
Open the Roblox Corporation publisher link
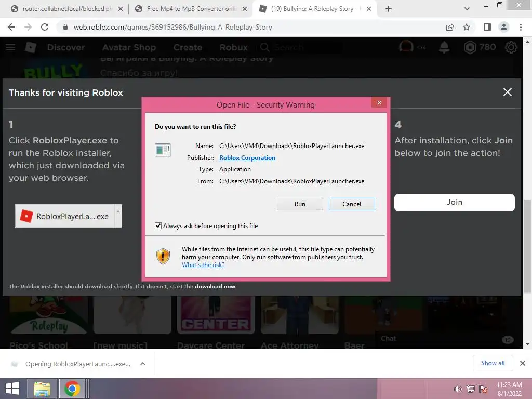(x=247, y=158)
